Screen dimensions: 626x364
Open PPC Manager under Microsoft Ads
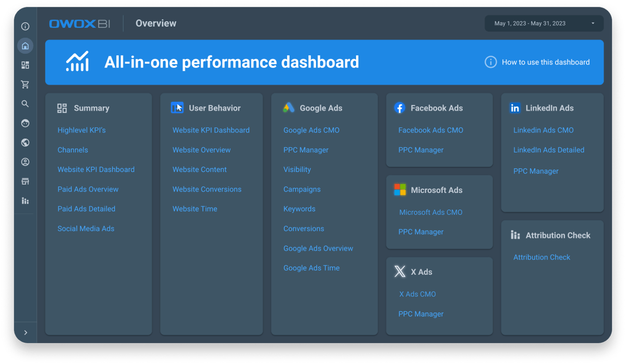[421, 232]
